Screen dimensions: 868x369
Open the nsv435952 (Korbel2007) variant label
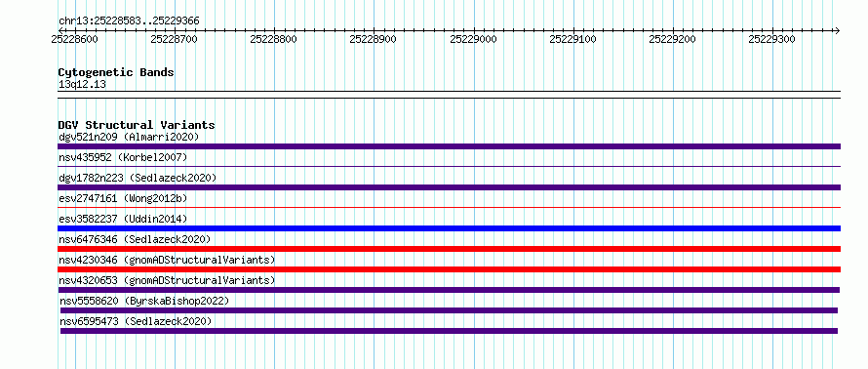coord(123,157)
